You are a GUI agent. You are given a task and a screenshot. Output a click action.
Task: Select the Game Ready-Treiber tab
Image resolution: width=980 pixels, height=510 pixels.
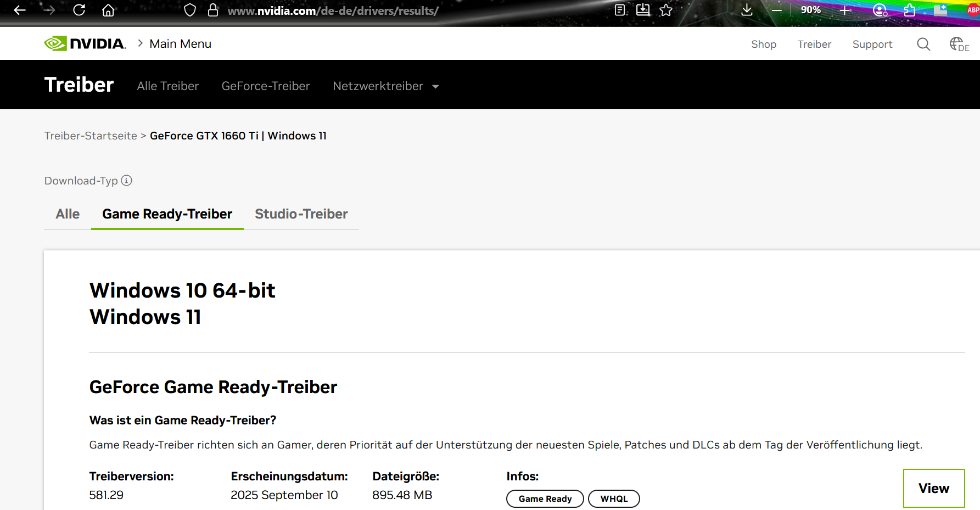click(167, 214)
